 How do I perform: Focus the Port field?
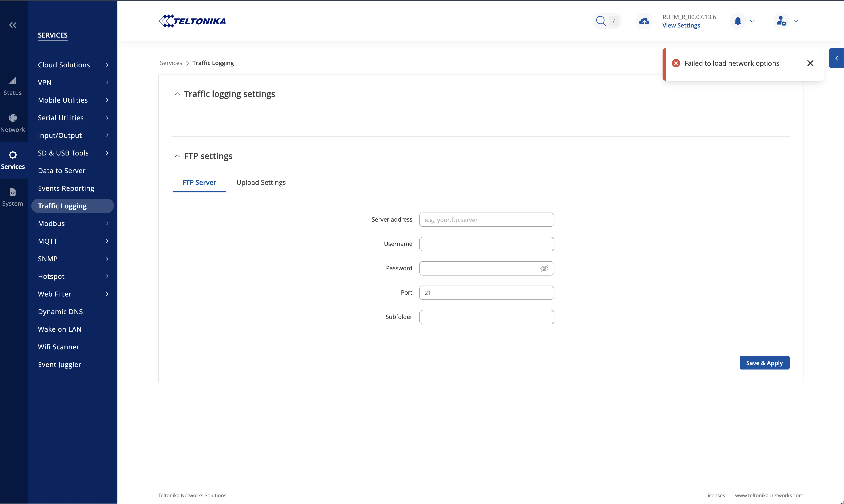(487, 293)
